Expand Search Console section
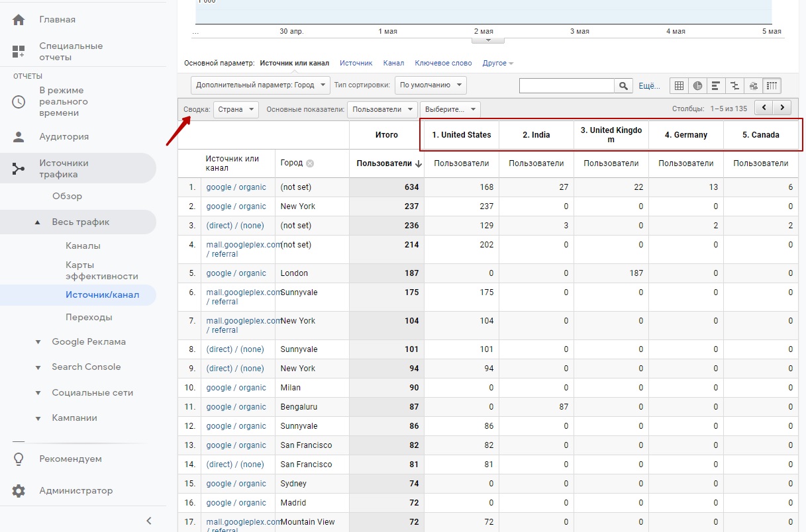The height and width of the screenshot is (532, 806). click(38, 367)
